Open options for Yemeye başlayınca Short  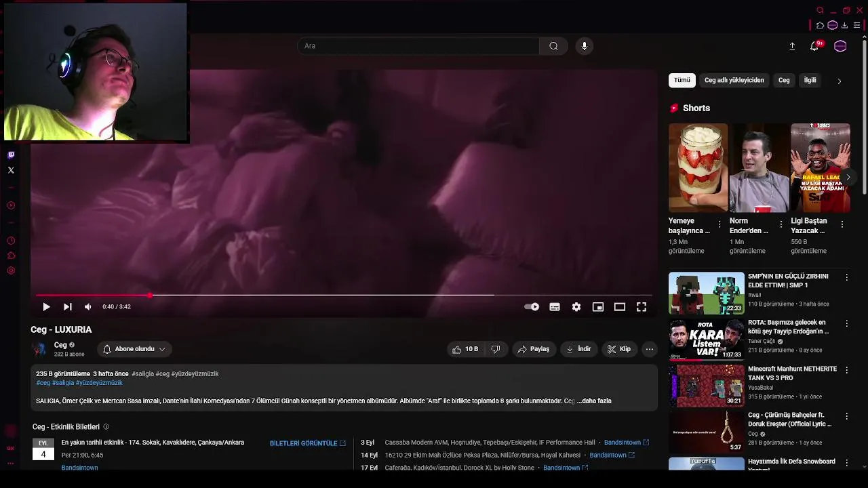[719, 224]
